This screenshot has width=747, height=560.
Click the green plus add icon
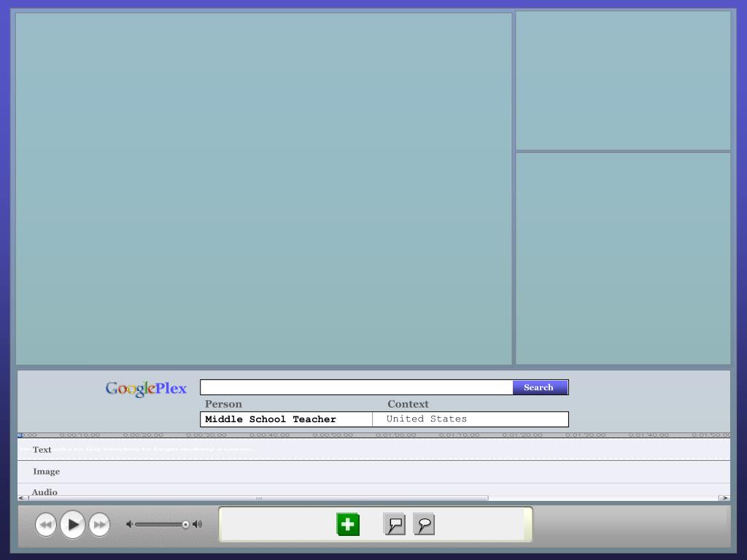pyautogui.click(x=348, y=524)
